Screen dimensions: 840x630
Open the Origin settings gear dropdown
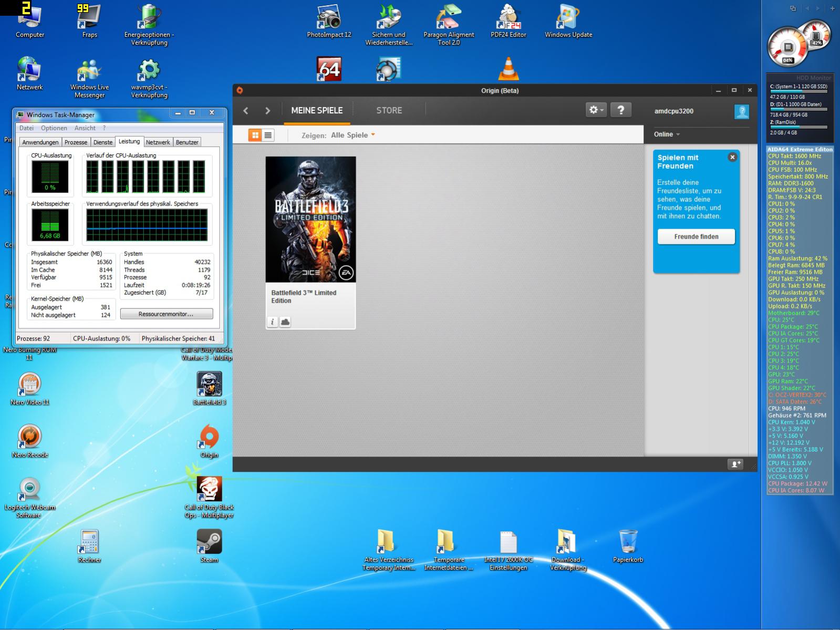pyautogui.click(x=597, y=110)
